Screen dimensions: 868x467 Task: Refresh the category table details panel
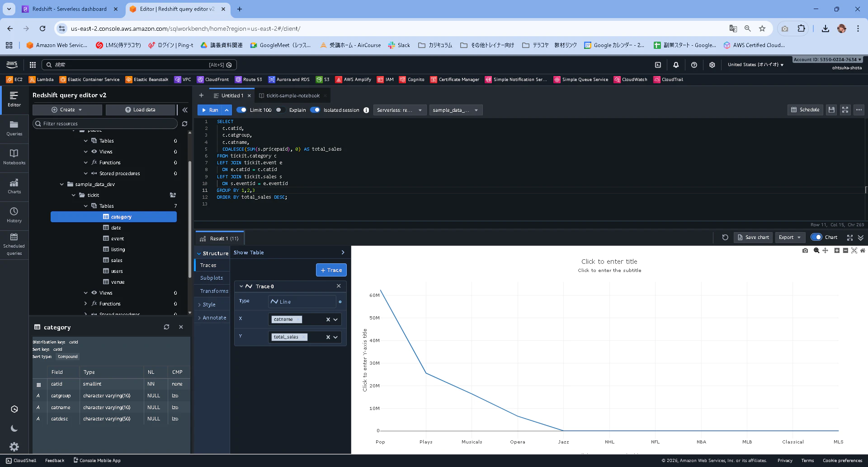coord(166,327)
